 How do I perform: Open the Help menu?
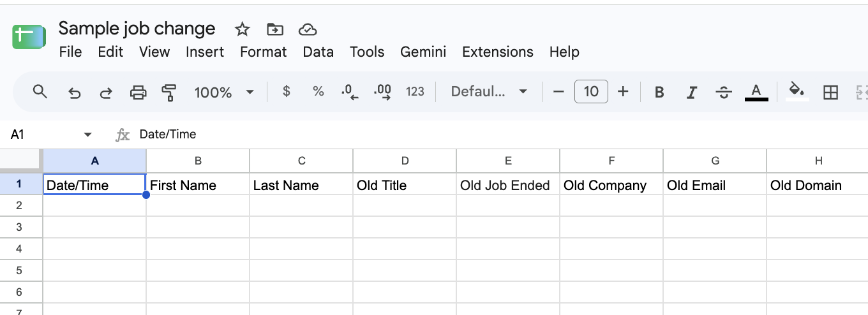click(x=564, y=52)
